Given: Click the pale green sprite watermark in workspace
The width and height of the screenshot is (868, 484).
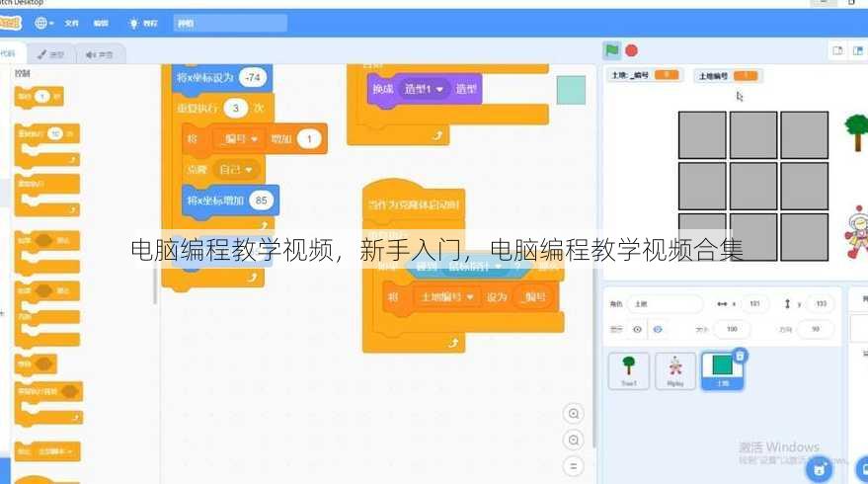Looking at the screenshot, I should coord(571,90).
